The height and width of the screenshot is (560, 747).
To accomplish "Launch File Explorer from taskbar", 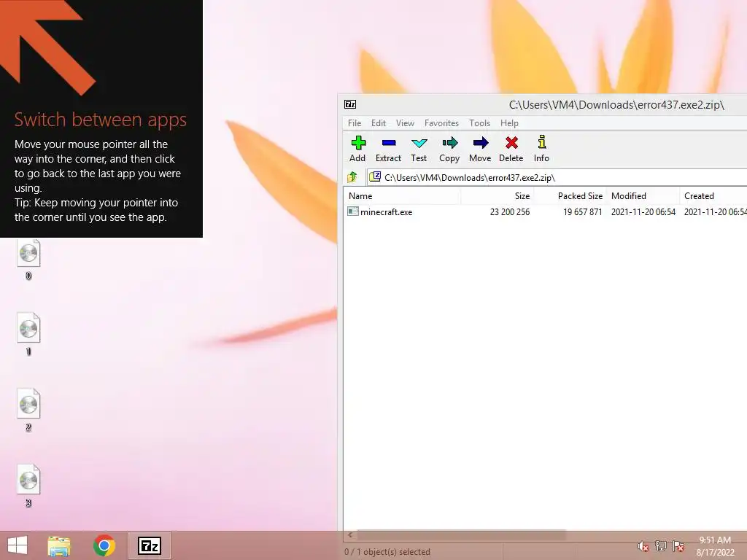I will coord(59,545).
